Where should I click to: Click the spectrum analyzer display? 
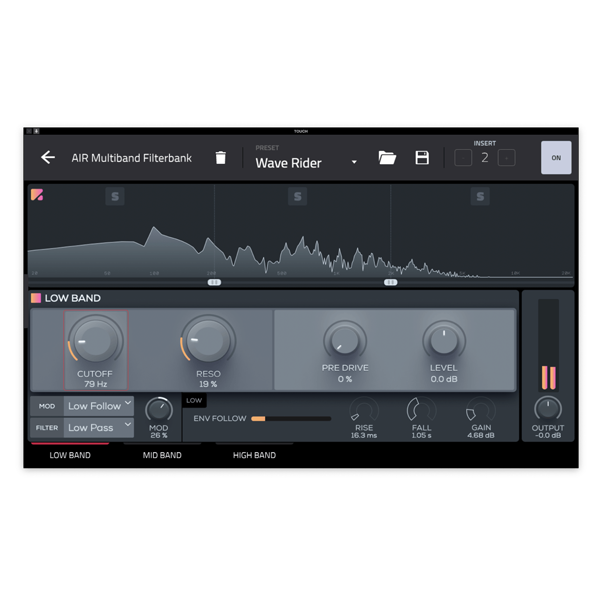[301, 232]
